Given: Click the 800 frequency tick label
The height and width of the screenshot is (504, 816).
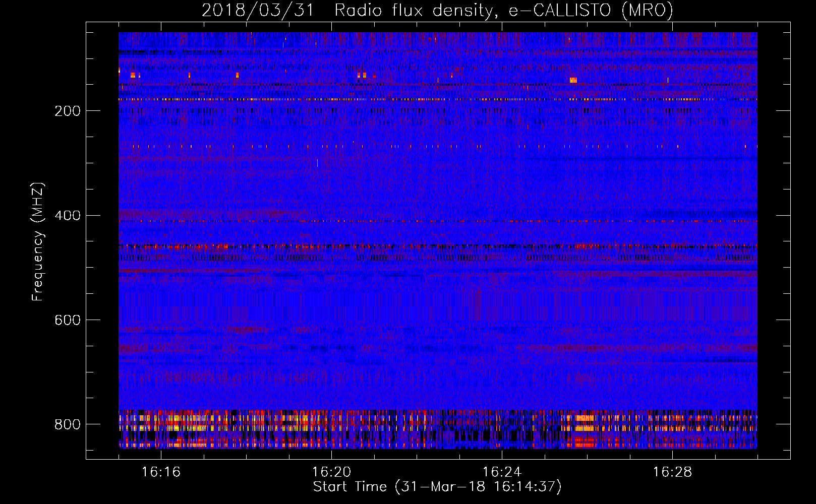Looking at the screenshot, I should coord(68,424).
